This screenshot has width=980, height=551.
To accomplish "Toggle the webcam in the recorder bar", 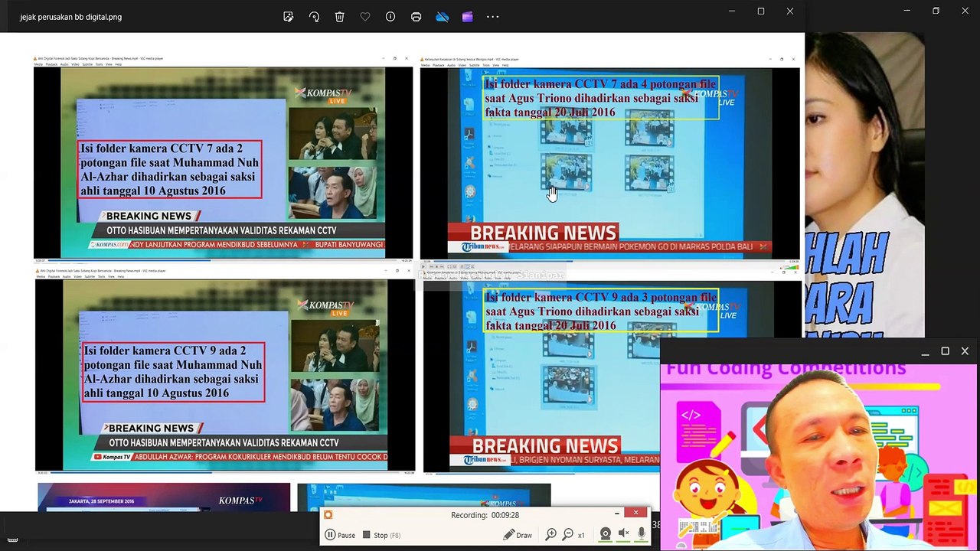I will pos(605,535).
